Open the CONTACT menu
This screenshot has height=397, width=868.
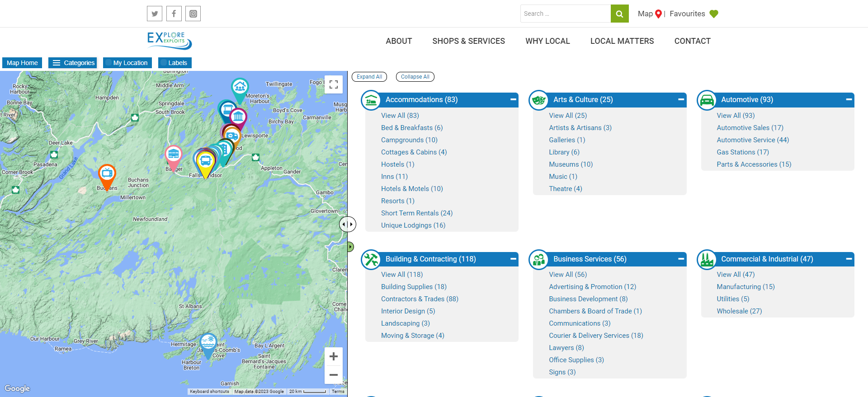coord(693,41)
